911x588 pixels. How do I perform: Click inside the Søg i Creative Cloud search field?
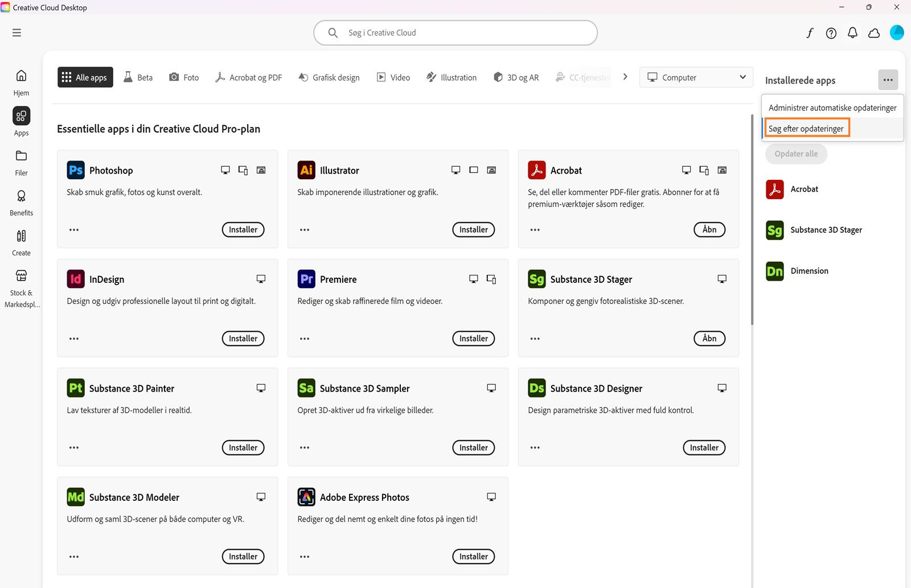point(455,32)
